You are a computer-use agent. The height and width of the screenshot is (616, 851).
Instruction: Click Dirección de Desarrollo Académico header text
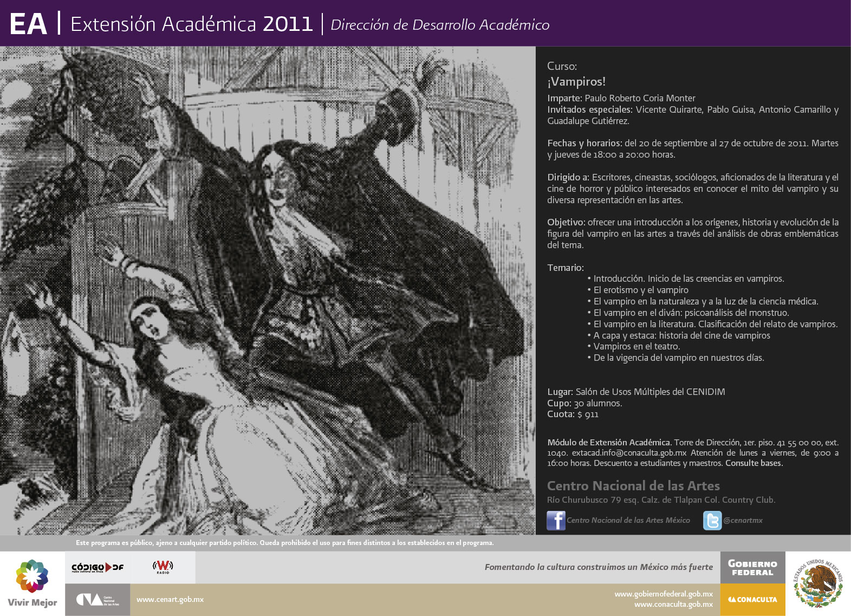coord(440,25)
